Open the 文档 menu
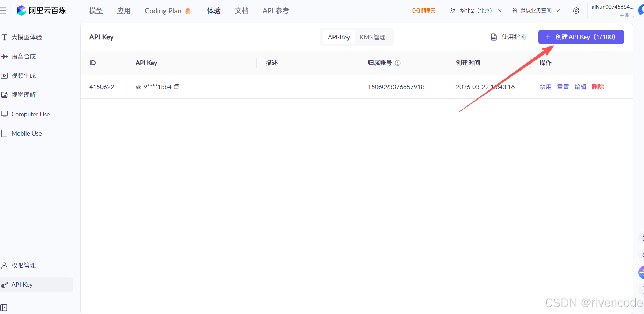 tap(242, 11)
